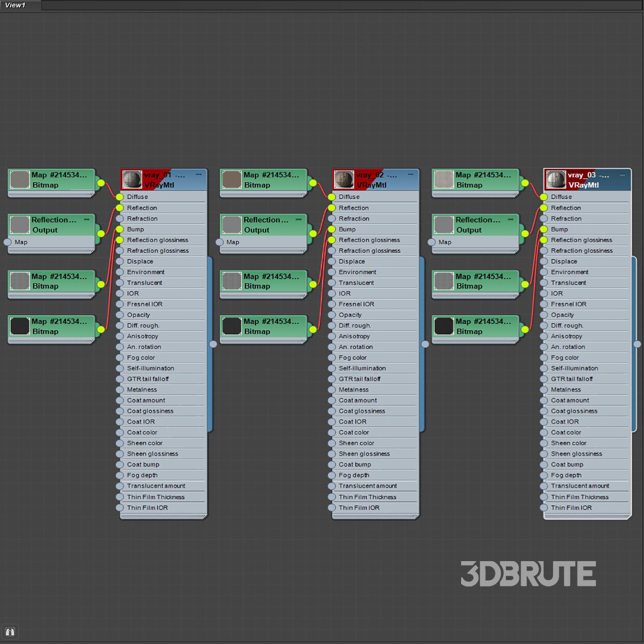Screen dimensions: 644x644
Task: Select the Metalness slot on vray_03
Action: click(565, 389)
